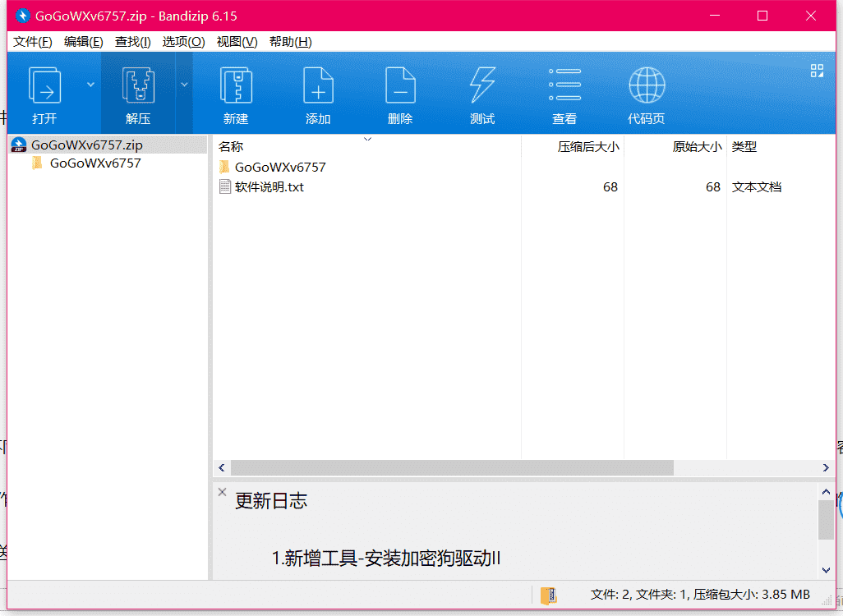Click 更新日志 heading text
This screenshot has width=843, height=616.
(x=271, y=501)
